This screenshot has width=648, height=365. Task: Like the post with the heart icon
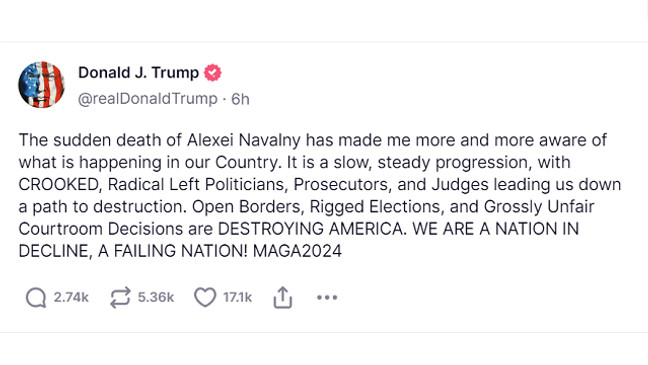(205, 298)
